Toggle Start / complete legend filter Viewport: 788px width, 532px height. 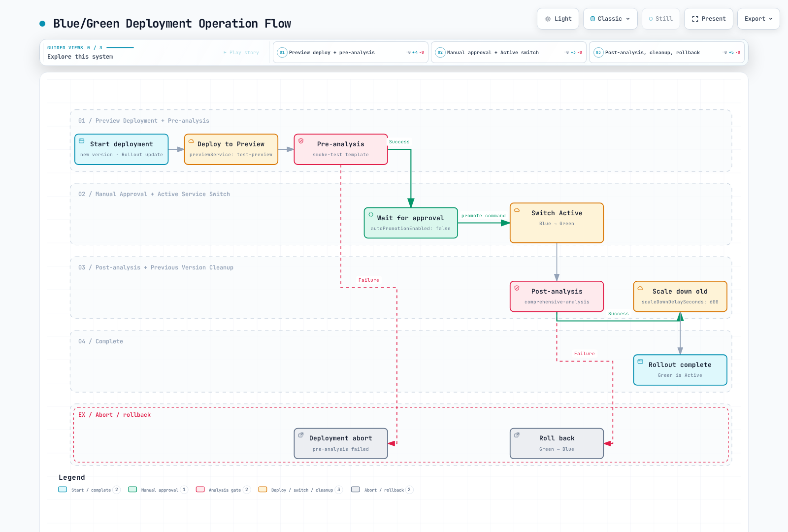[x=89, y=490]
